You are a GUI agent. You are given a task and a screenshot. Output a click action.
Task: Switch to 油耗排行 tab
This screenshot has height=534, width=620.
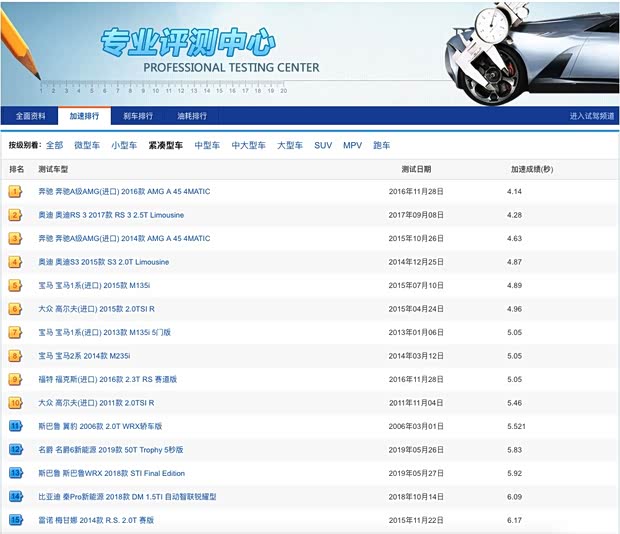(192, 116)
